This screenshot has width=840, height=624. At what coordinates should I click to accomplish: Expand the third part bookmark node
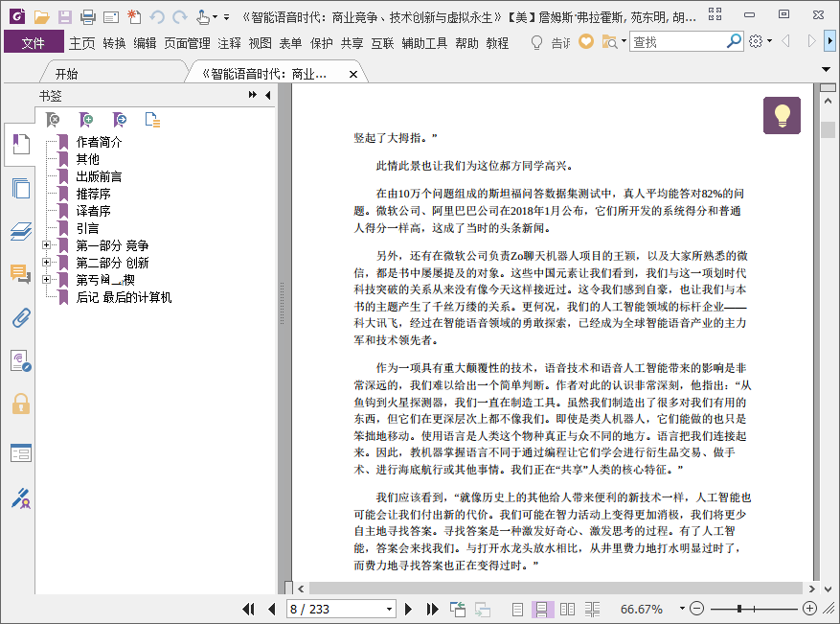[x=47, y=279]
